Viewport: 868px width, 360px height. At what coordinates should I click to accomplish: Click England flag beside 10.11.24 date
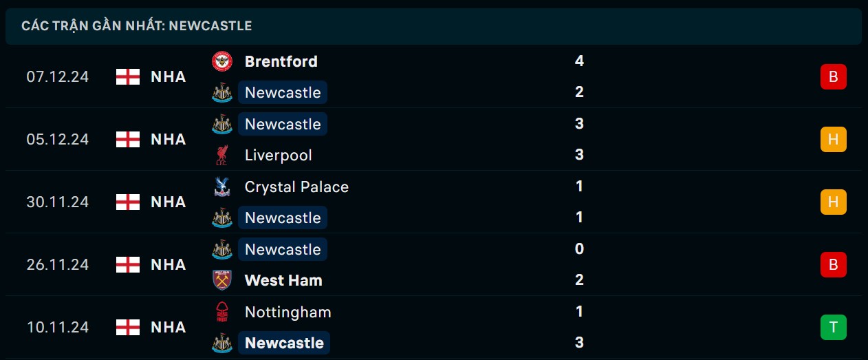tap(128, 328)
